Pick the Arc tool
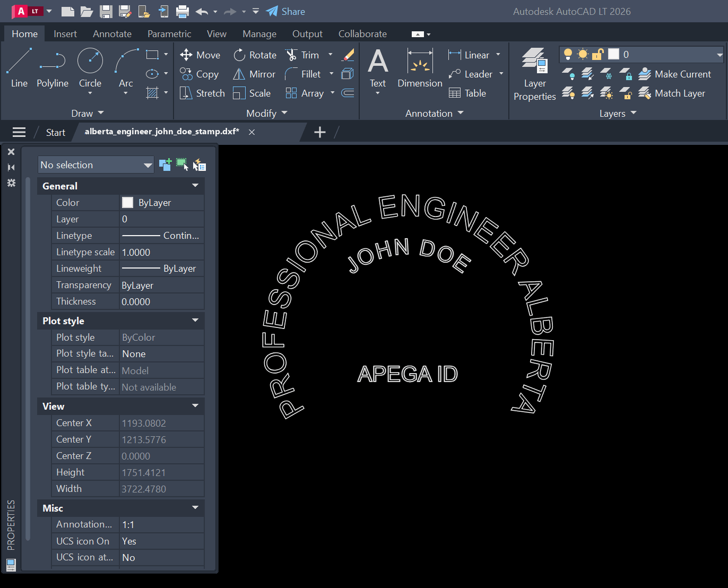This screenshot has height=588, width=728. 126,68
